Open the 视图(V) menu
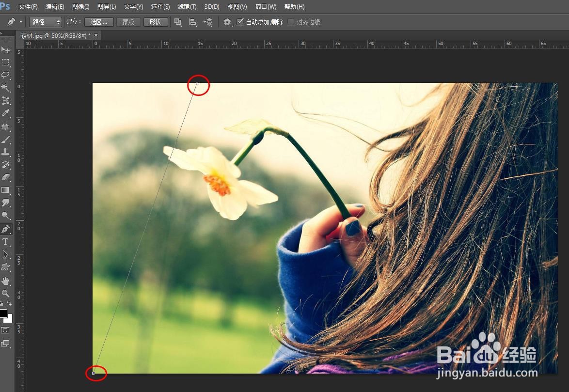Viewport: 569px width, 392px height. pos(237,6)
